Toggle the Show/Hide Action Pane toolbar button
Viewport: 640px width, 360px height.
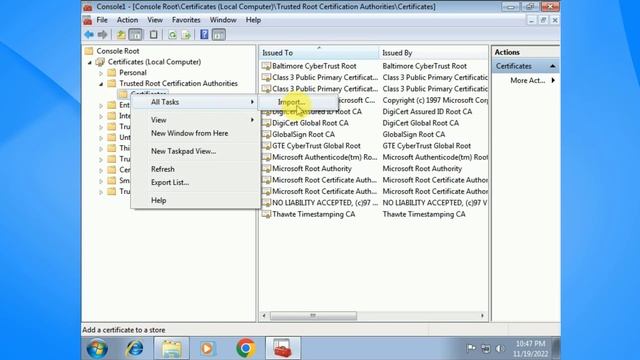(219, 35)
